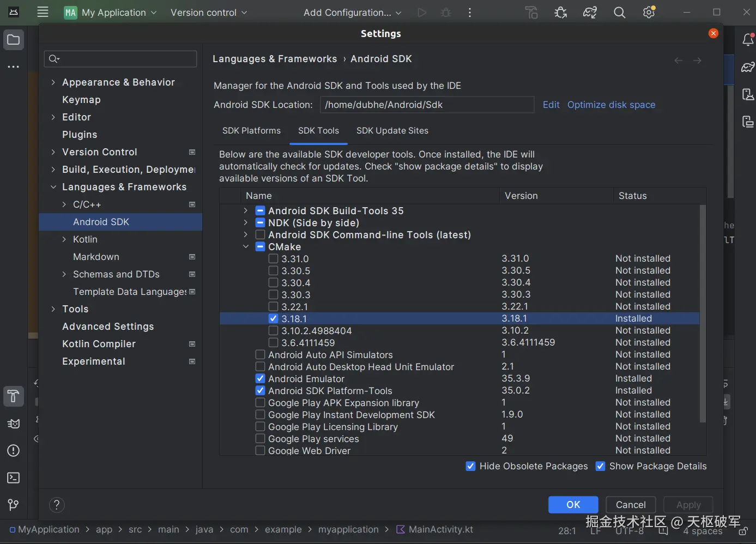The width and height of the screenshot is (756, 544).
Task: Expand the Tools settings category
Action: click(x=53, y=309)
